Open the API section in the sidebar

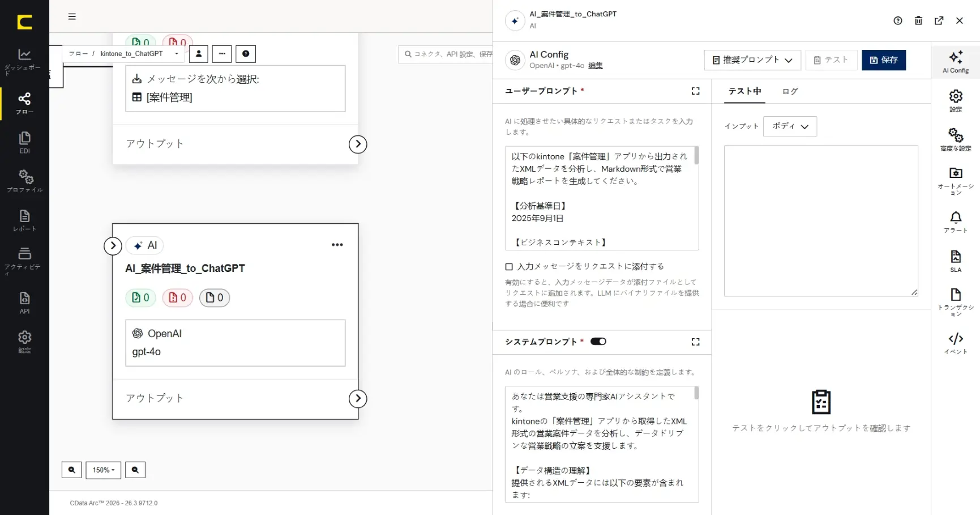click(24, 303)
